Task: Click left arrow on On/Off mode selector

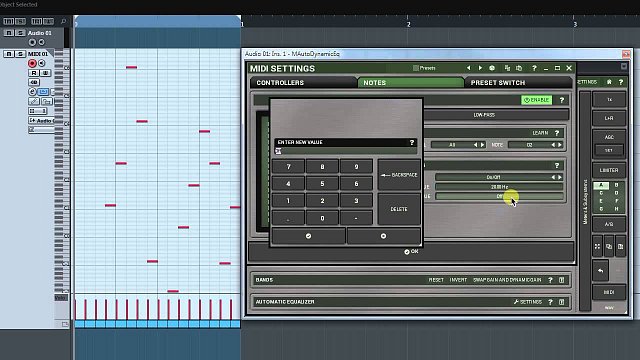Action: point(553,177)
